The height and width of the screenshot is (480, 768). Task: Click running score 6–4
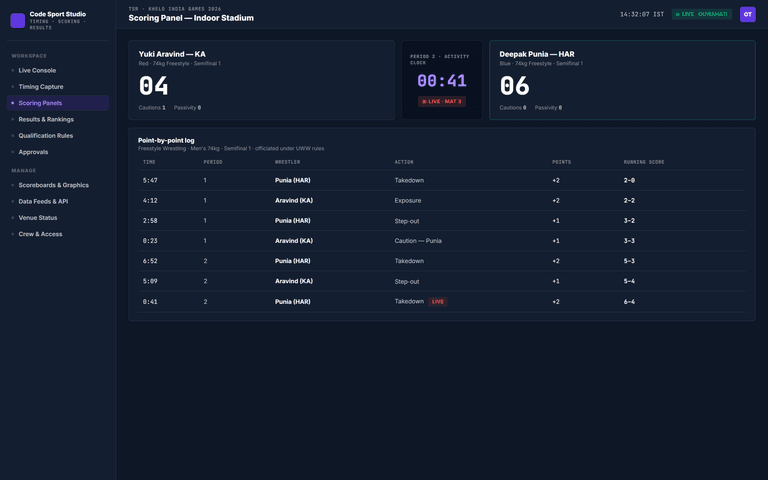tap(629, 302)
